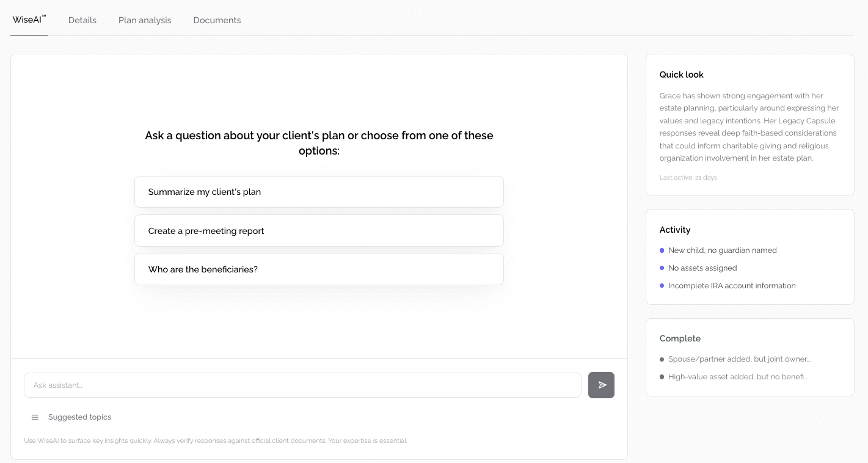Open the Suggested topics list
Viewport: 868px width, 463px height.
click(79, 417)
